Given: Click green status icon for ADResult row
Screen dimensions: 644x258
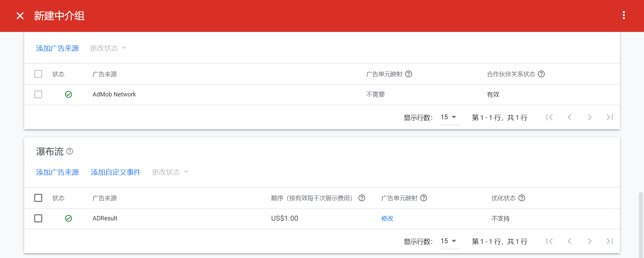Looking at the screenshot, I should pyautogui.click(x=68, y=218).
